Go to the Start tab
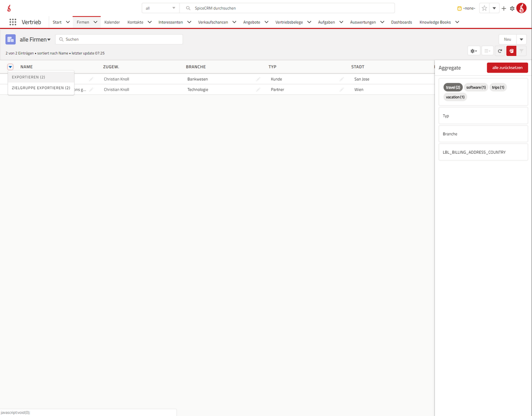Image resolution: width=532 pixels, height=416 pixels. [x=57, y=22]
